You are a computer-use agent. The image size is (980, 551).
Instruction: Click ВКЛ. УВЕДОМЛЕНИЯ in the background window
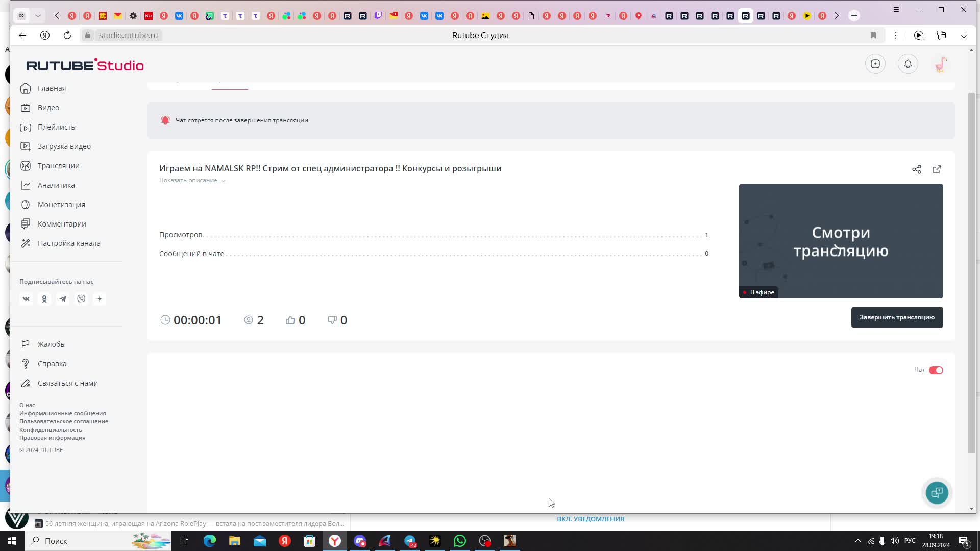point(591,519)
